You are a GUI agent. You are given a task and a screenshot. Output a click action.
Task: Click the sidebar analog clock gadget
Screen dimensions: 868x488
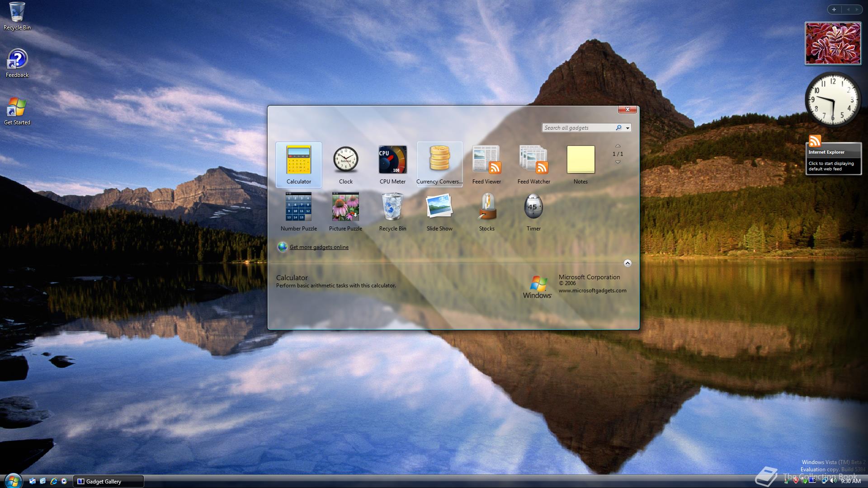click(x=833, y=99)
